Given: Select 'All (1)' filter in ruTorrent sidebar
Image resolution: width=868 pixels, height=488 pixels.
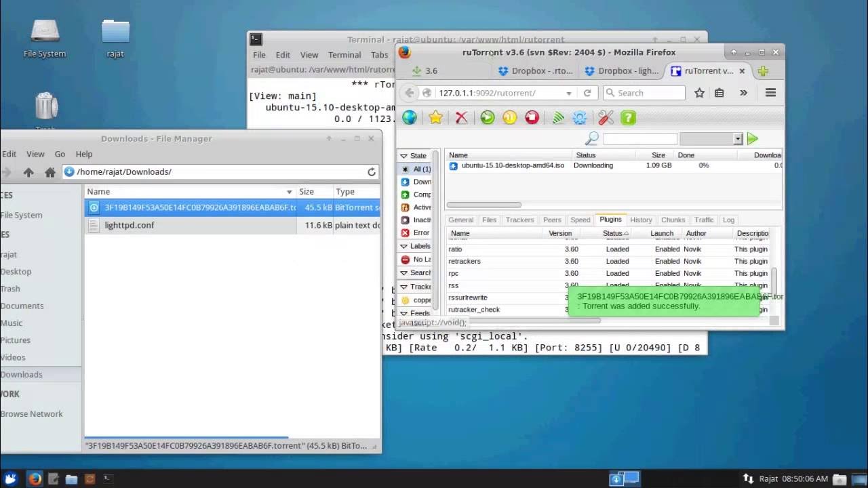Looking at the screenshot, I should click(416, 169).
